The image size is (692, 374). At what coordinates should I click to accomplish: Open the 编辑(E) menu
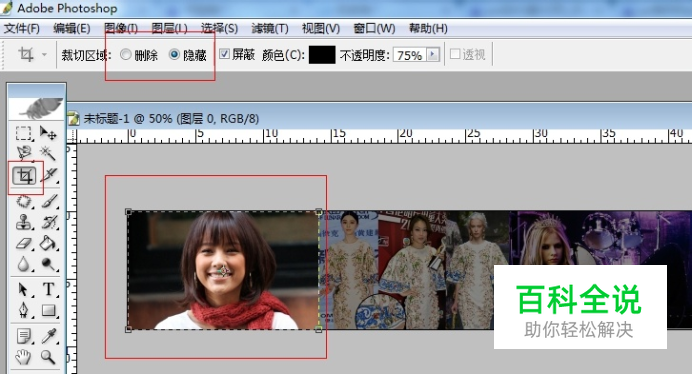(72, 29)
